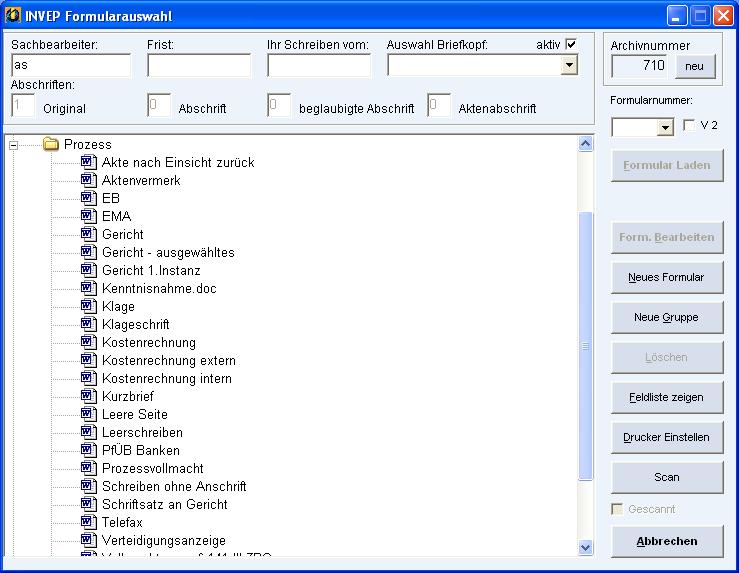Screen dimensions: 739x573
Task: Click the Original copies count field
Action: point(23,105)
